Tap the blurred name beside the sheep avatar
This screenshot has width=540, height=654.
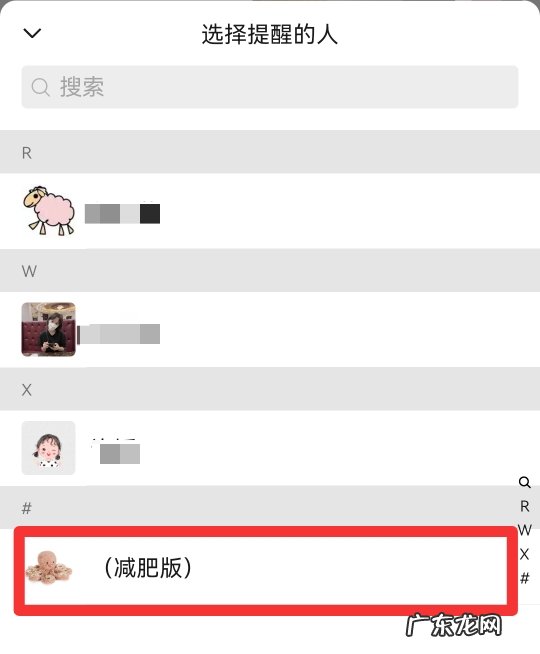pos(122,214)
